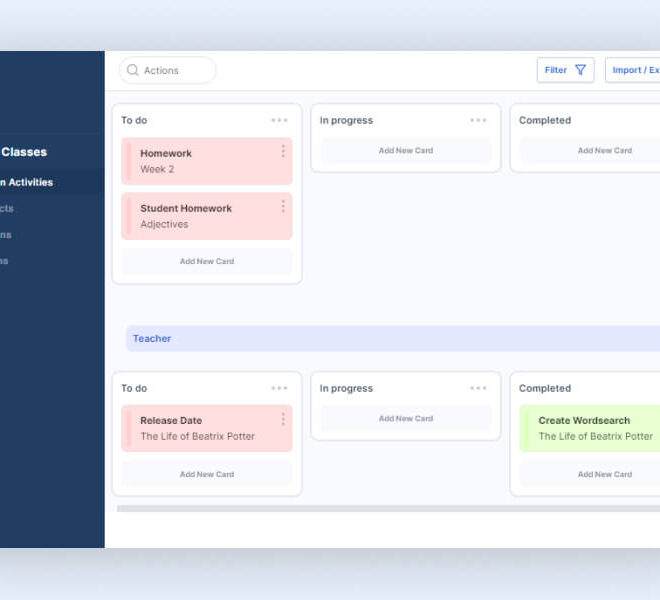The height and width of the screenshot is (600, 660).
Task: Add new card to top To do column
Action: tap(207, 261)
